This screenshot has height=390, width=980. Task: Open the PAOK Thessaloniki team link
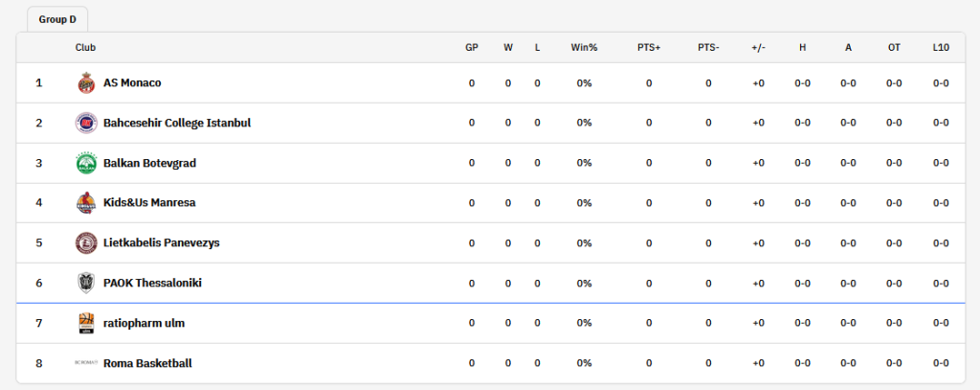(x=152, y=283)
